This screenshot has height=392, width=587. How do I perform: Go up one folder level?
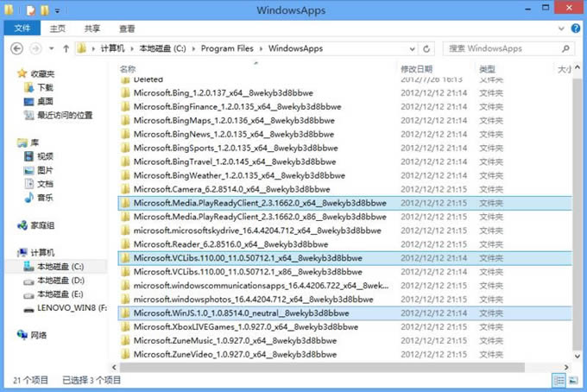[x=66, y=48]
